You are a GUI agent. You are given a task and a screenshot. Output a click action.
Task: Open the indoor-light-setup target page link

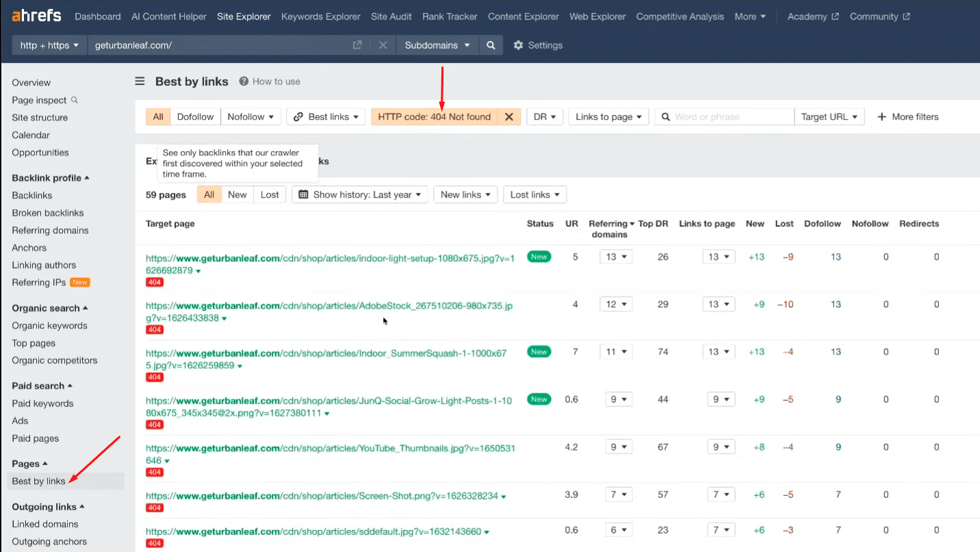pos(328,259)
